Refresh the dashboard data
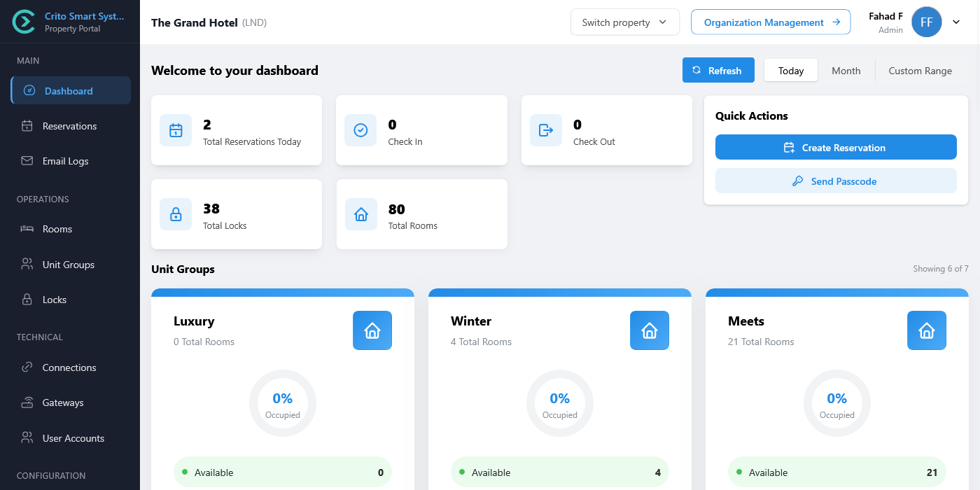Viewport: 980px width, 490px height. [x=718, y=70]
